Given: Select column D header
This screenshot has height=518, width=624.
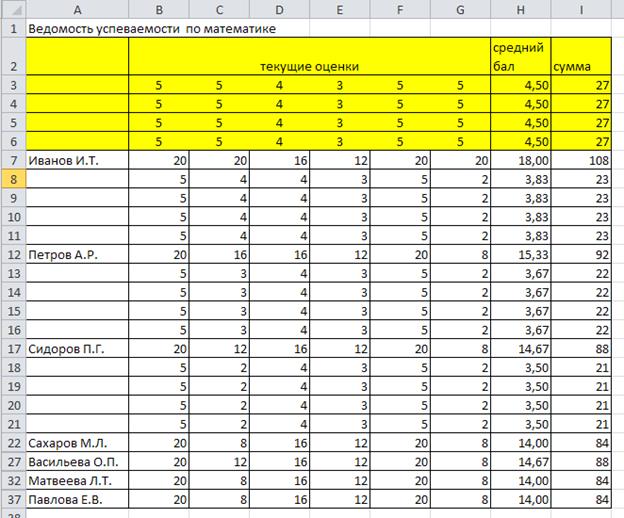Looking at the screenshot, I should [279, 10].
